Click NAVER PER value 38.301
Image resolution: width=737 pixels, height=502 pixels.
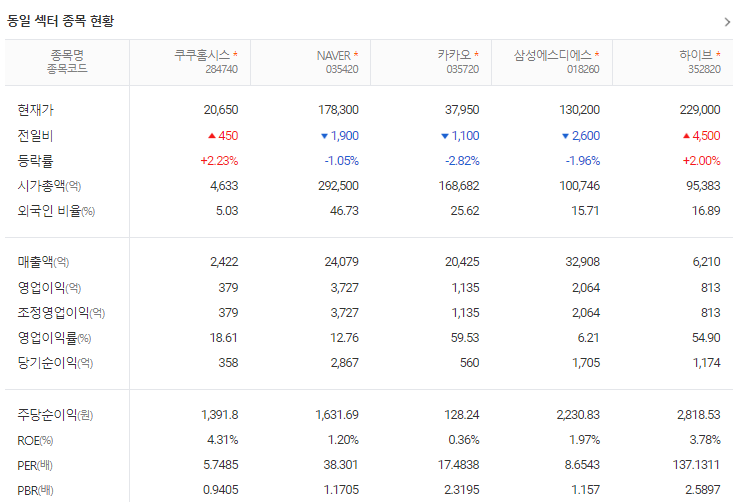pos(341,465)
